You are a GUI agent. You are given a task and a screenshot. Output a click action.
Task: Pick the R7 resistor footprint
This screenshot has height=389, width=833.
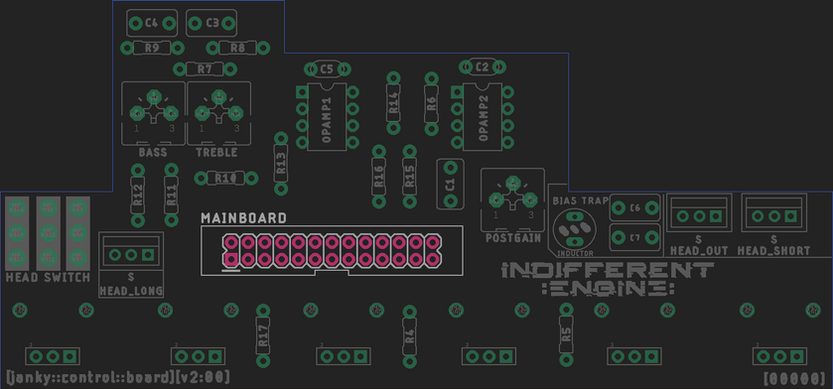pos(205,69)
